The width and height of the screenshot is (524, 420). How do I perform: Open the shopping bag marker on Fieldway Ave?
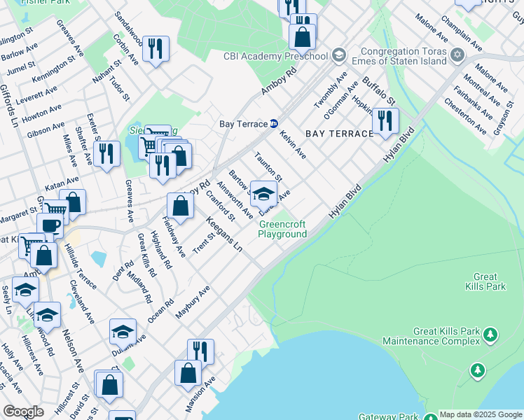180,206
